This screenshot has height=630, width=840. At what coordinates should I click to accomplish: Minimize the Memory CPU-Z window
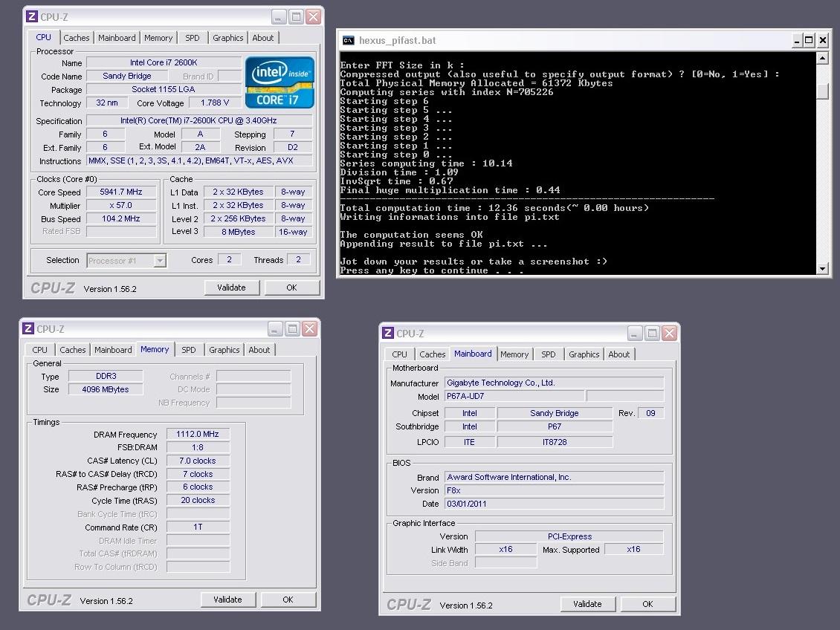click(x=275, y=328)
